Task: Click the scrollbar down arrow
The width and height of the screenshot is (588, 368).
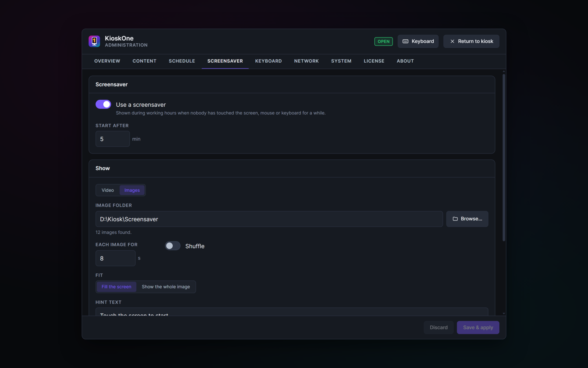Action: tap(504, 314)
